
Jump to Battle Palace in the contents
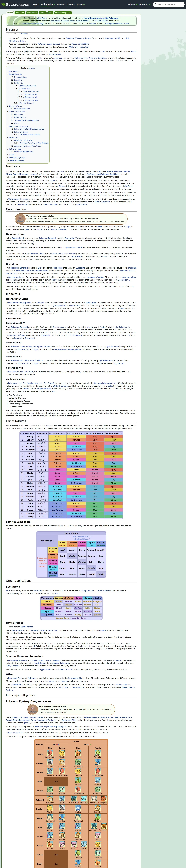pyautogui.click(x=20, y=118)
